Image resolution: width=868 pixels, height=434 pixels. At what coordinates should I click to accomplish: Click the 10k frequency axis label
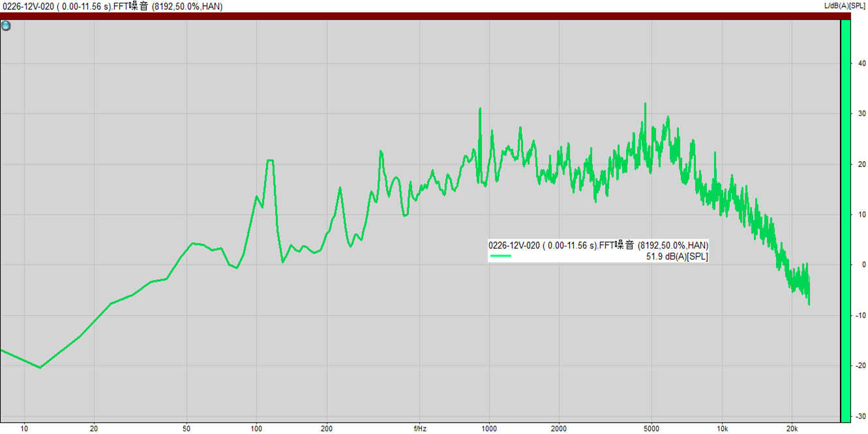tap(722, 429)
